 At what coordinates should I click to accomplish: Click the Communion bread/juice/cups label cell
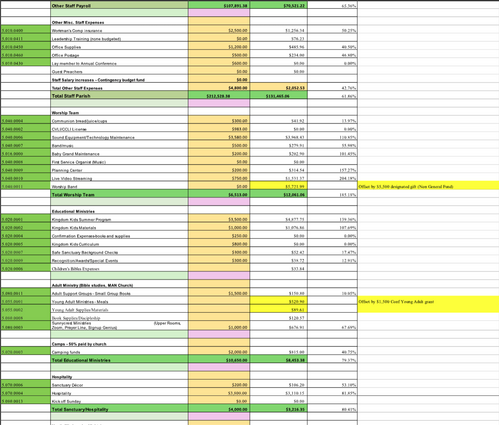pyautogui.click(x=119, y=121)
